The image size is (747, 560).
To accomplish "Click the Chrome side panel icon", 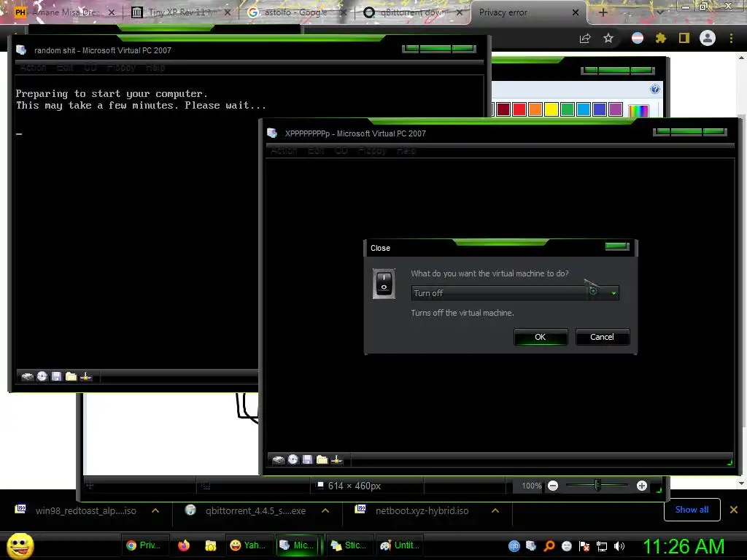I will tap(684, 38).
